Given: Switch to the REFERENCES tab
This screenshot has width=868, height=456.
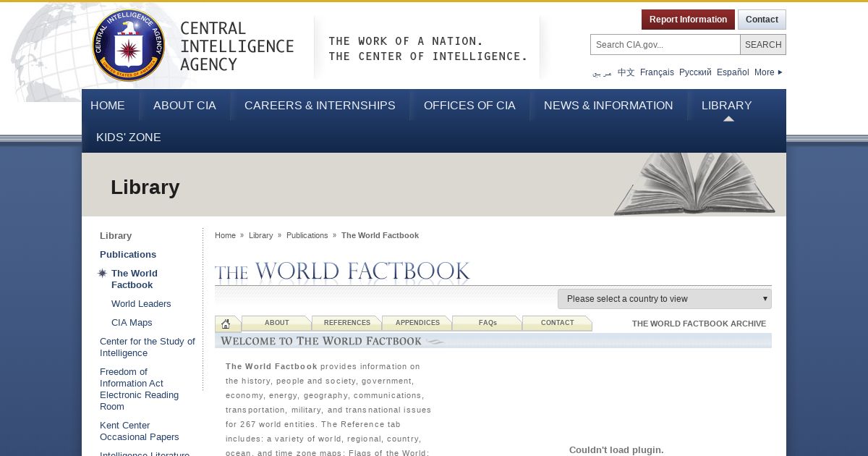Looking at the screenshot, I should coord(346,323).
